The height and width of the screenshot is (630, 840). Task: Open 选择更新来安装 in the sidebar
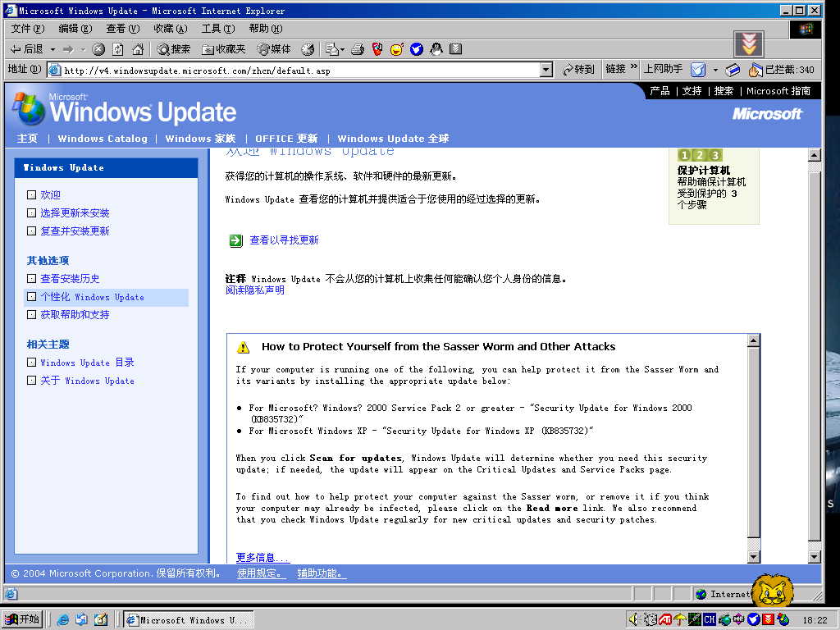[75, 213]
